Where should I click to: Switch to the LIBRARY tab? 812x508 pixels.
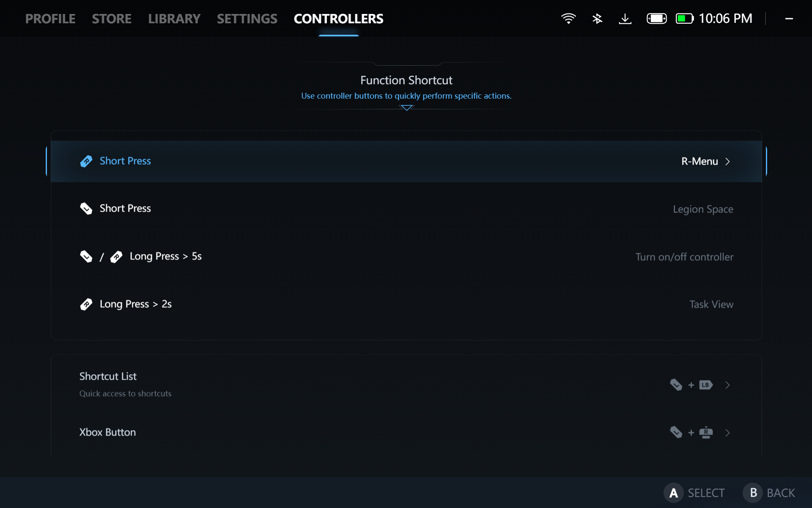174,19
